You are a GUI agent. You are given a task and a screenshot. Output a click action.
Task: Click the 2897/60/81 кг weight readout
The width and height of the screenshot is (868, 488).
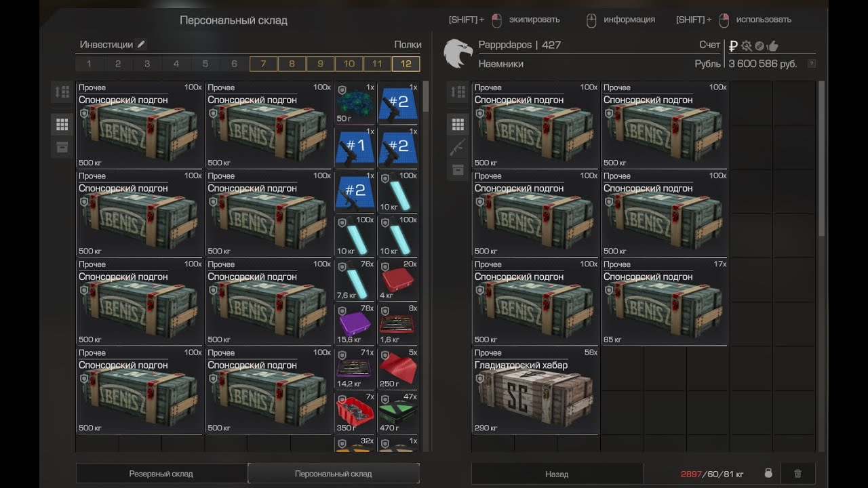712,474
